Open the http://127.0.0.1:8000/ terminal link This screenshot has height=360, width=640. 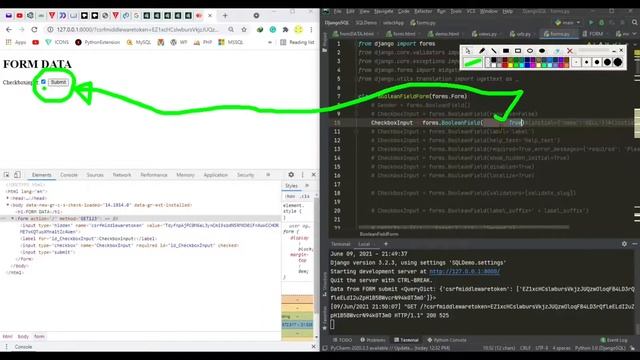(464, 271)
